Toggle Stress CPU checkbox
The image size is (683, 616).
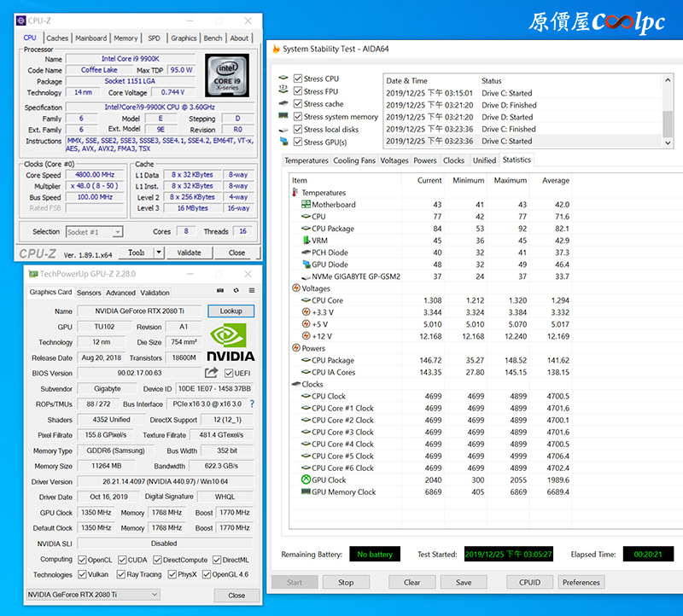click(298, 78)
